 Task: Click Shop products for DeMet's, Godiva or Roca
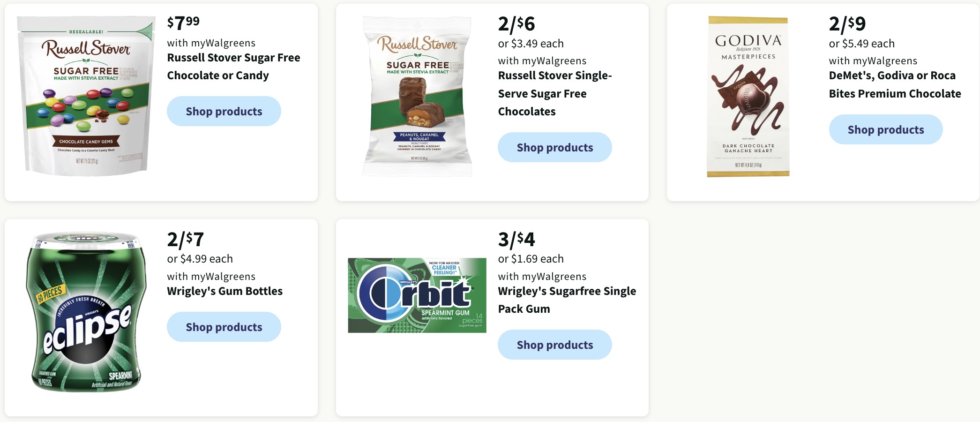(886, 129)
